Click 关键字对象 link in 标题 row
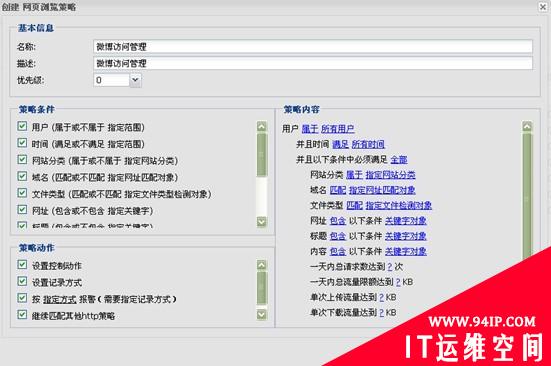 [406, 236]
